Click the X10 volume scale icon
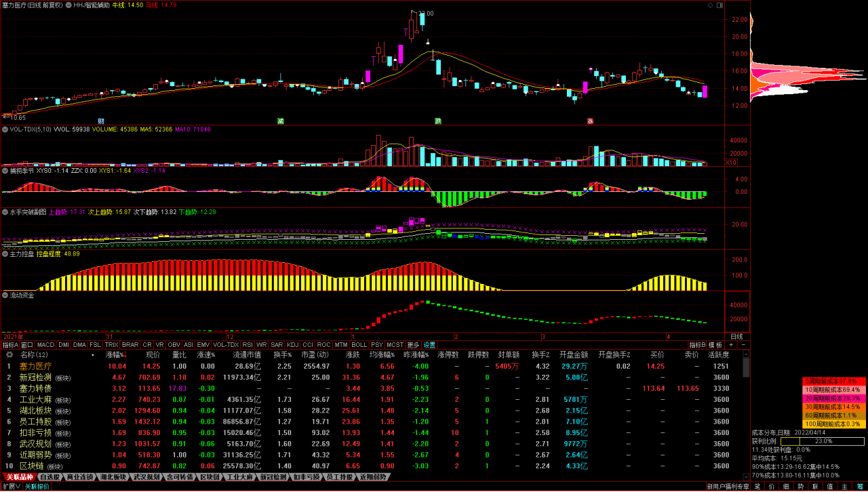The image size is (868, 492). click(731, 163)
